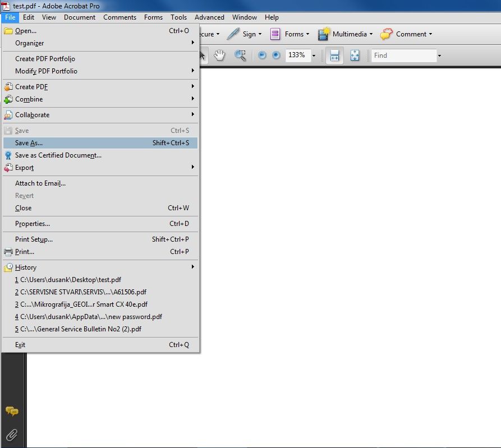Open the Multimedia dropdown arrow
The width and height of the screenshot is (501, 448).
pyautogui.click(x=371, y=34)
